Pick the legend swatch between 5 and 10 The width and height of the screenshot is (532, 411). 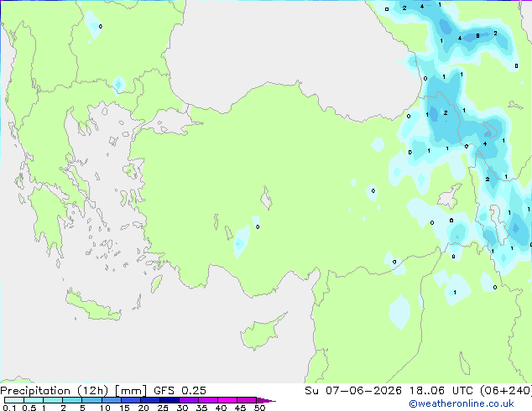click(x=91, y=400)
